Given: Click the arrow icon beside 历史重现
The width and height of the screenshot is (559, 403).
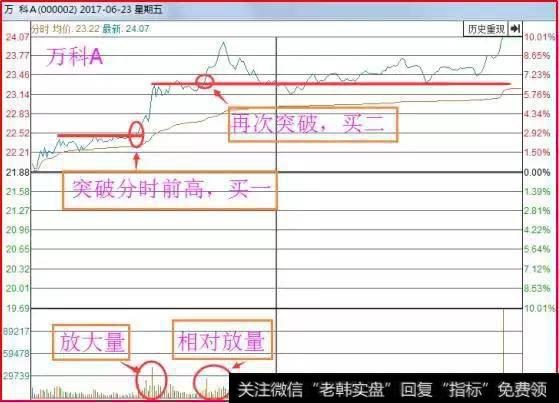Looking at the screenshot, I should coord(515,29).
